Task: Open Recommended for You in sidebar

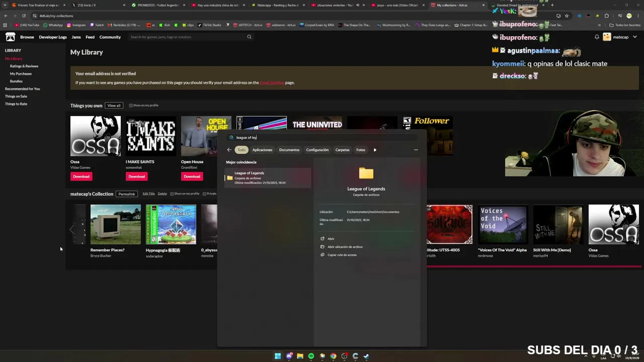Action: [x=23, y=88]
